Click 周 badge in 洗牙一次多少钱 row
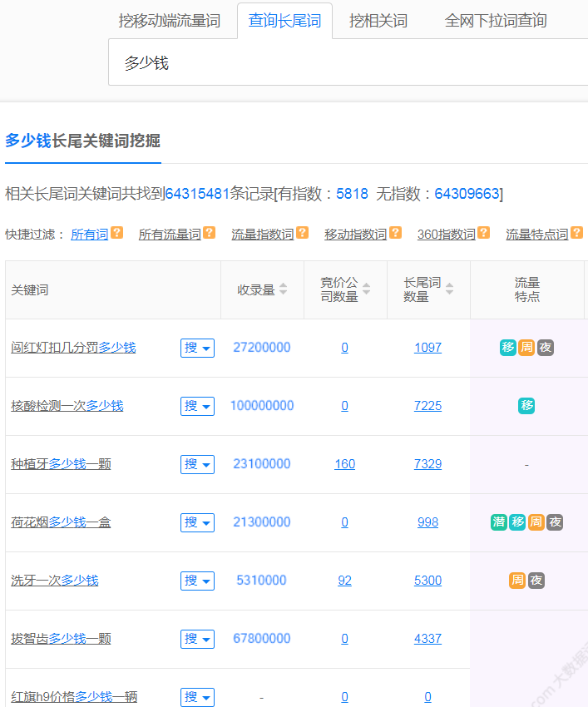Image resolution: width=588 pixels, height=707 pixels. point(517,581)
